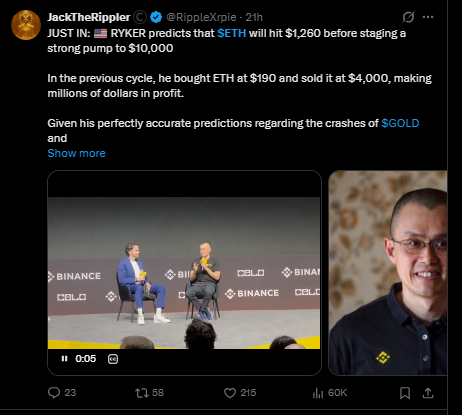
Task: Bookmark this post
Action: (x=405, y=393)
